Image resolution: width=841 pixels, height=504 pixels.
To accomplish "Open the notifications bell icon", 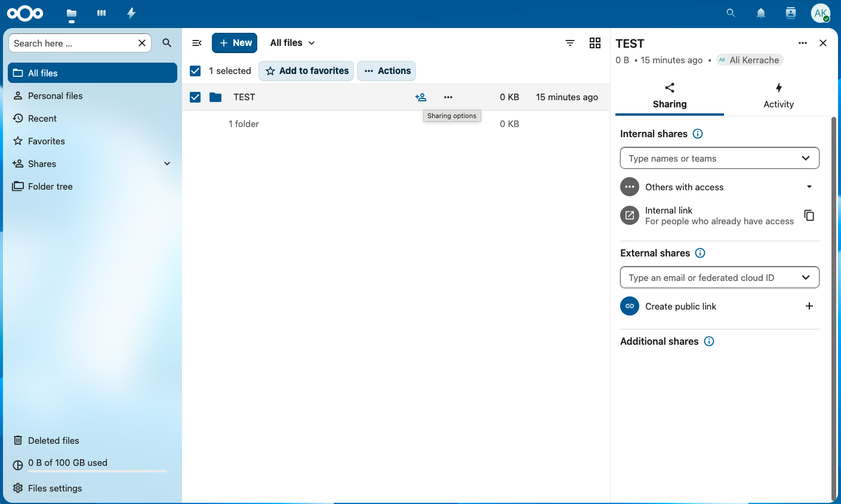I will coord(760,13).
